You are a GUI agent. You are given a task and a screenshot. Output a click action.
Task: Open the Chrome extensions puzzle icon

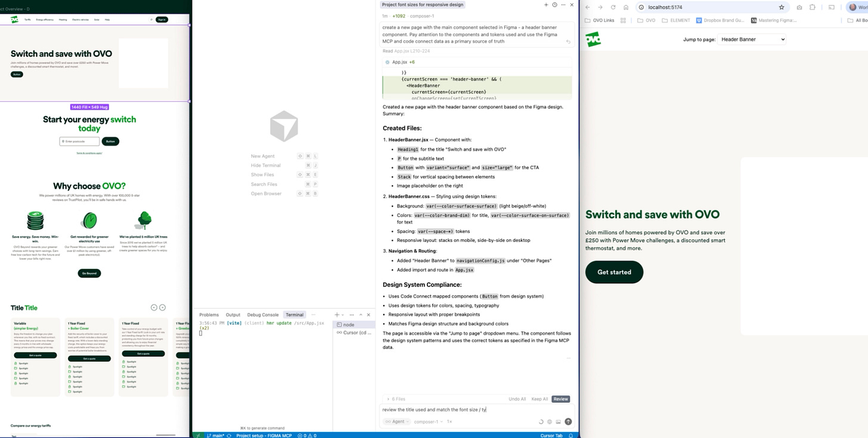tap(813, 7)
